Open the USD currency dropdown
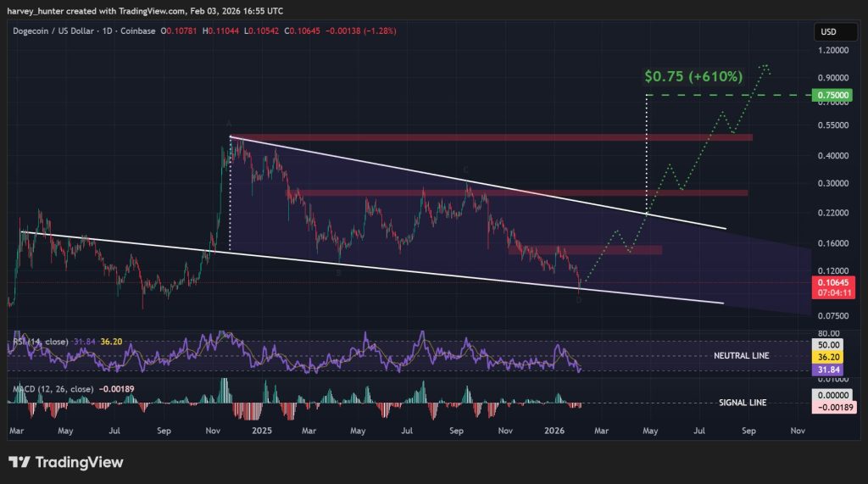 coord(827,32)
